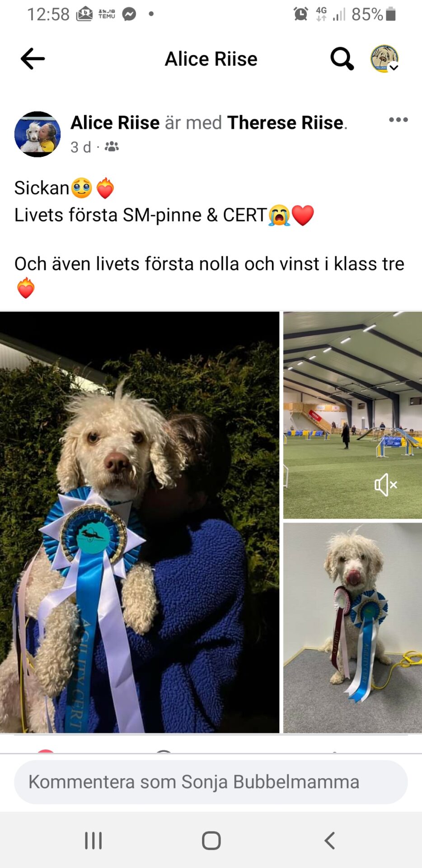Tap the back arrow icon
Image resolution: width=422 pixels, height=868 pixels.
(33, 59)
